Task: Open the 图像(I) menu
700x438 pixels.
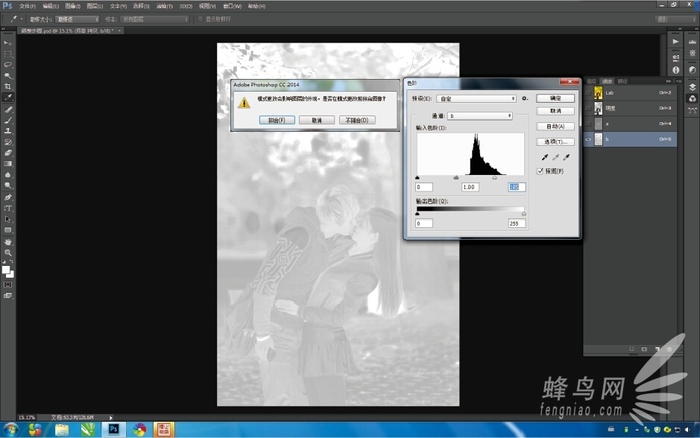Action: pos(72,6)
